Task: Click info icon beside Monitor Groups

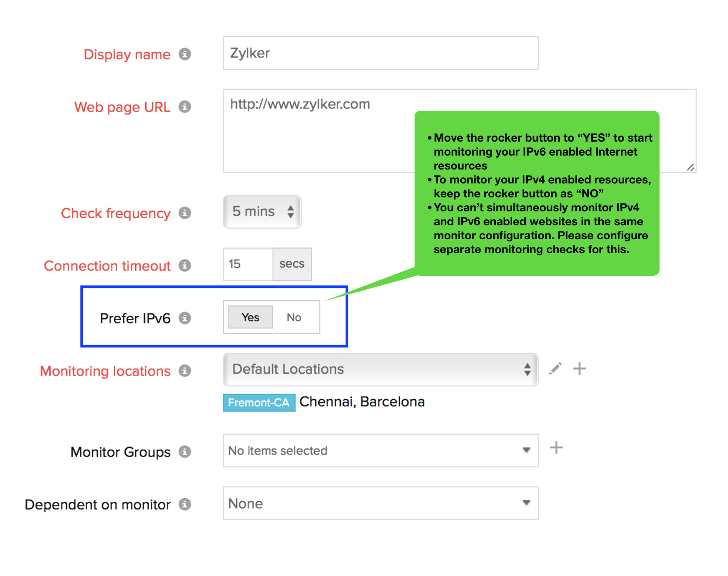Action: click(185, 452)
